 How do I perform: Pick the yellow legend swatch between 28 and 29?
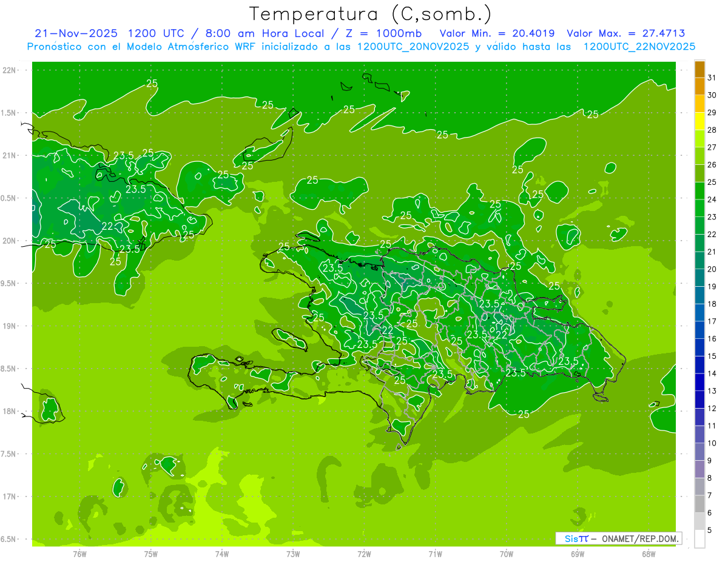(699, 121)
